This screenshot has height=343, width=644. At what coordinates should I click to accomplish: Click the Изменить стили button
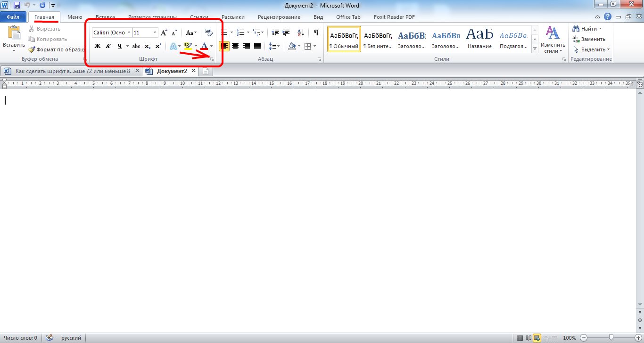[553, 40]
